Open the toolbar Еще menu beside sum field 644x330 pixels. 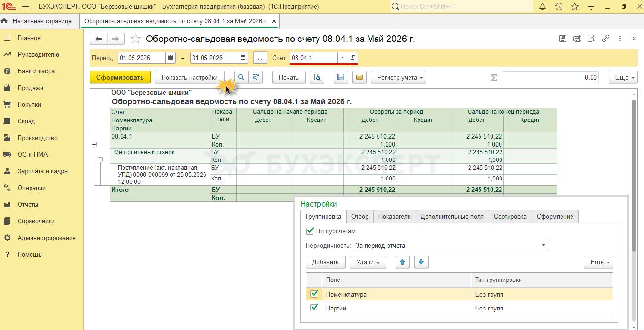623,77
